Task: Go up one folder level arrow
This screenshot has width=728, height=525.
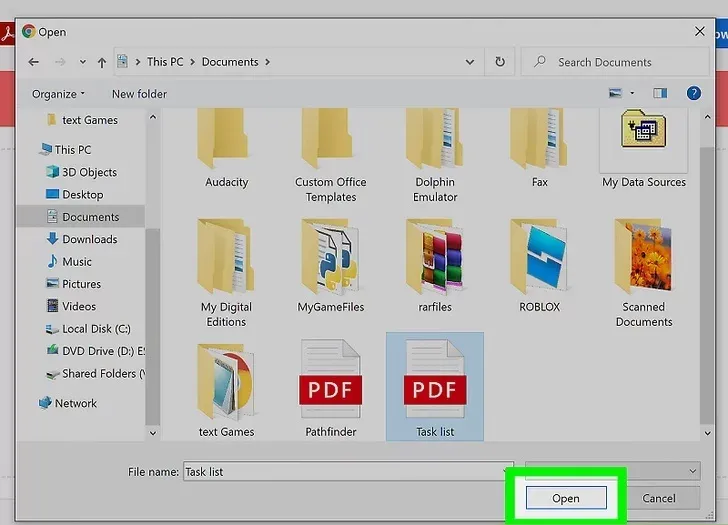Action: [102, 62]
